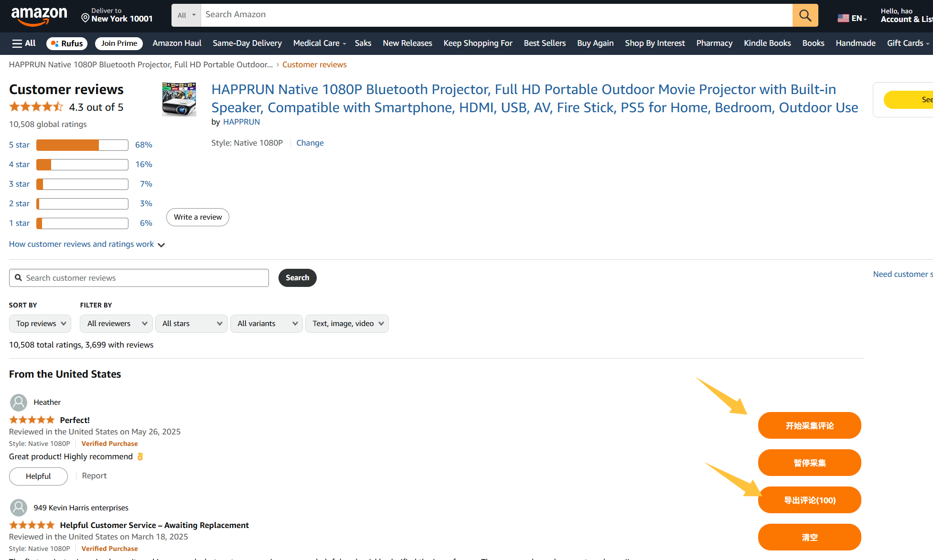Go to Buy Again

pyautogui.click(x=595, y=43)
